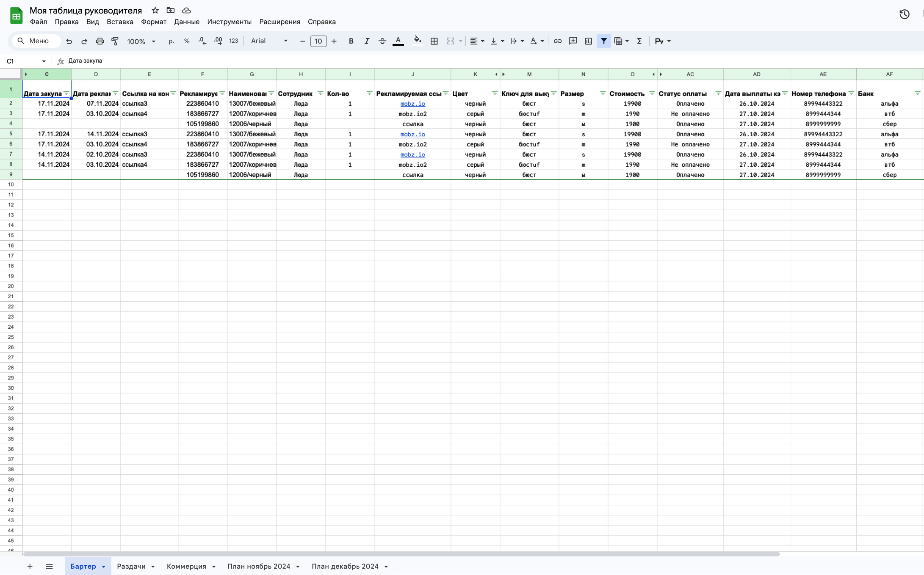Decrease font size with minus
This screenshot has height=575, width=924.
tap(303, 41)
